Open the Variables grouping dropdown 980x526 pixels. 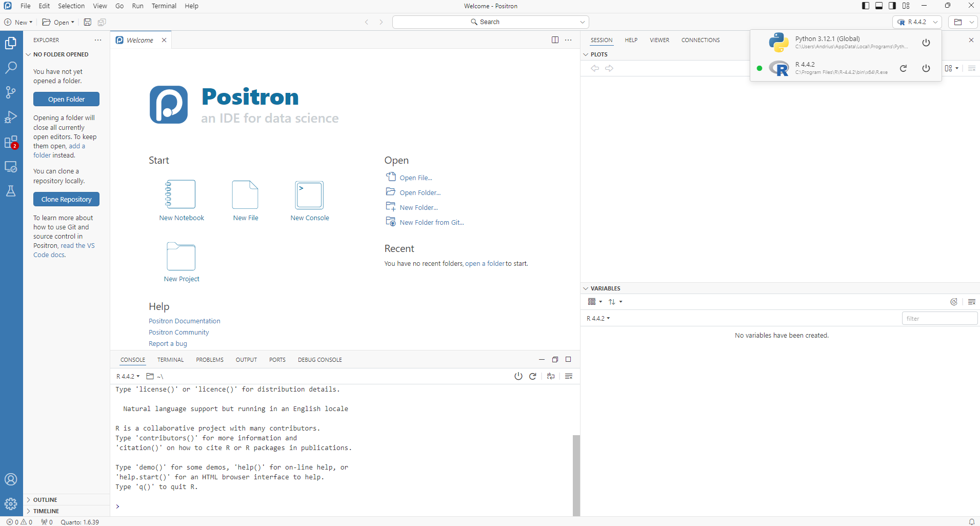click(595, 302)
